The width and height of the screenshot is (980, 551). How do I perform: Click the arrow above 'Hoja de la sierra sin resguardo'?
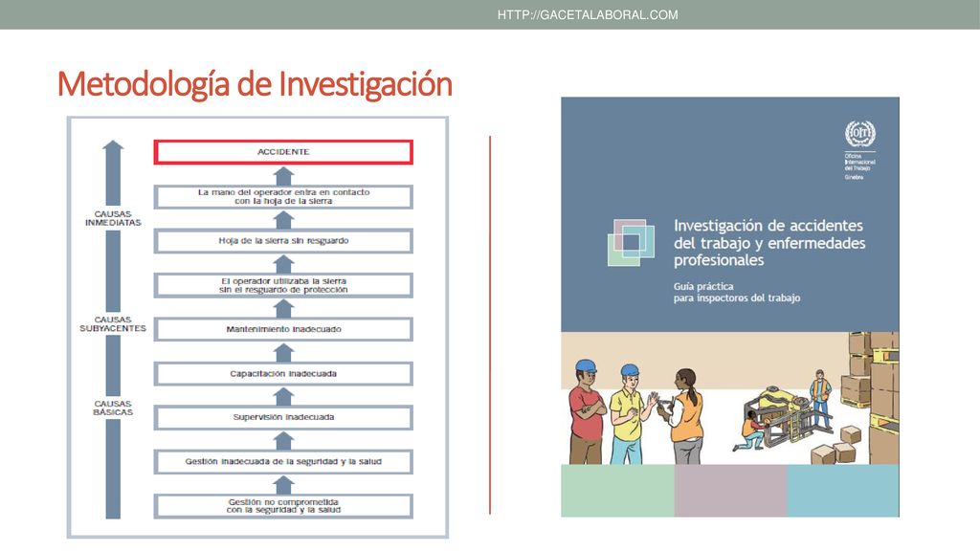(x=283, y=220)
